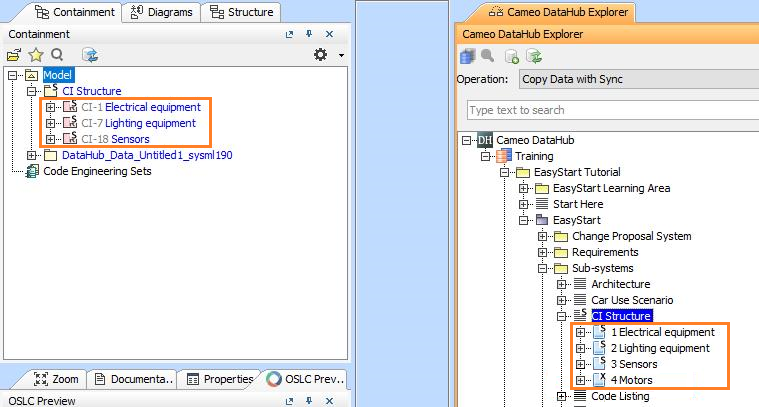759x407 pixels.
Task: Select 1 Electrical equipment in DataHub
Action: click(x=663, y=332)
